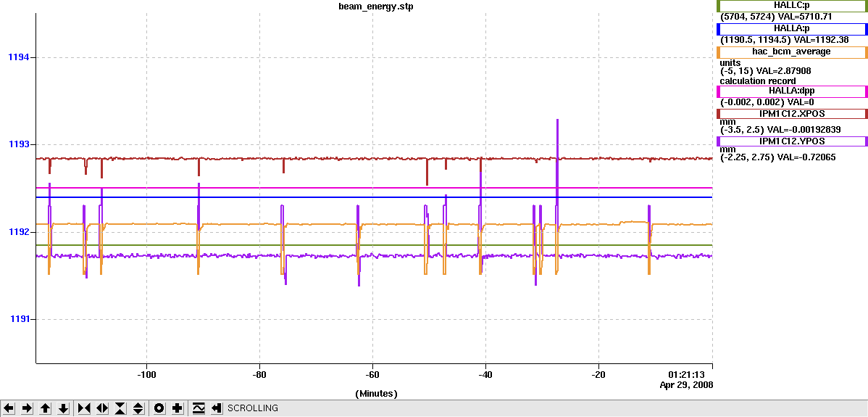Click the beam_energy.stp chart title

(376, 7)
